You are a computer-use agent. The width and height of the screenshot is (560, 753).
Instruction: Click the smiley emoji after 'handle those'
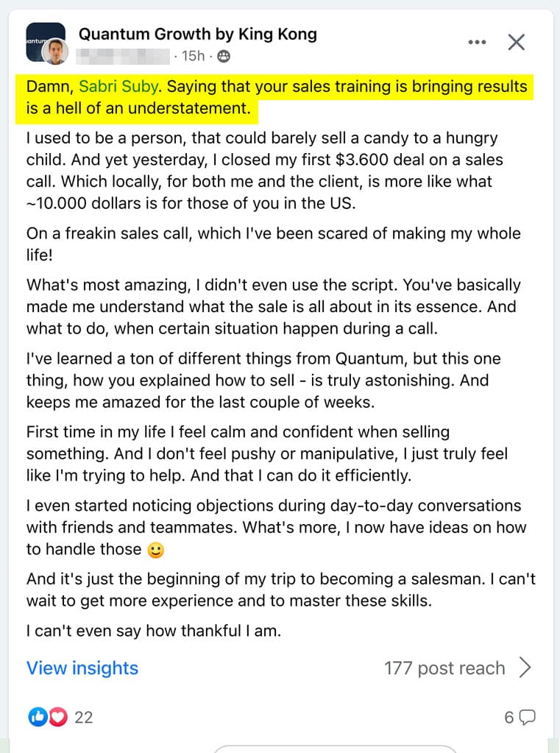(155, 550)
